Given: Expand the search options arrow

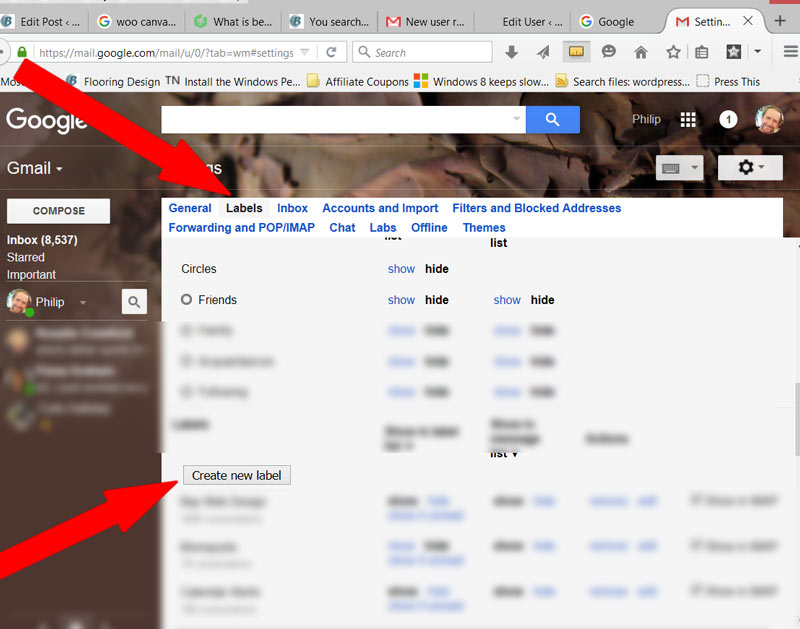Looking at the screenshot, I should click(x=516, y=119).
